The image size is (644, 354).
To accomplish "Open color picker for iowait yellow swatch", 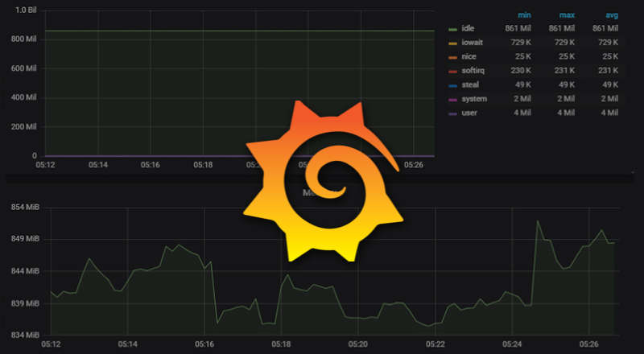I will click(453, 43).
